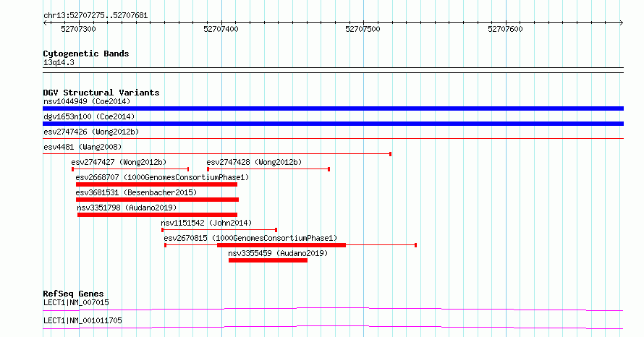Open esv2670815 (1000GenomesConsortiumPhase1) label
This screenshot has height=337, width=644.
pyautogui.click(x=250, y=238)
